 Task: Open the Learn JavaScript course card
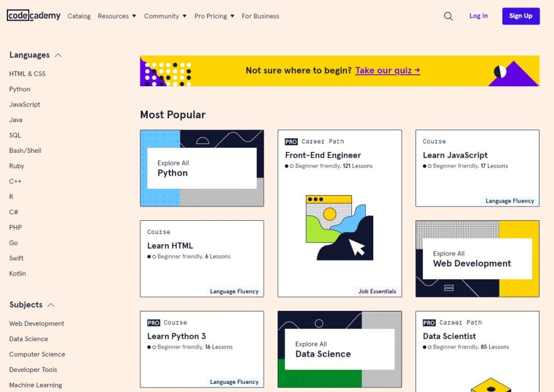pos(477,168)
